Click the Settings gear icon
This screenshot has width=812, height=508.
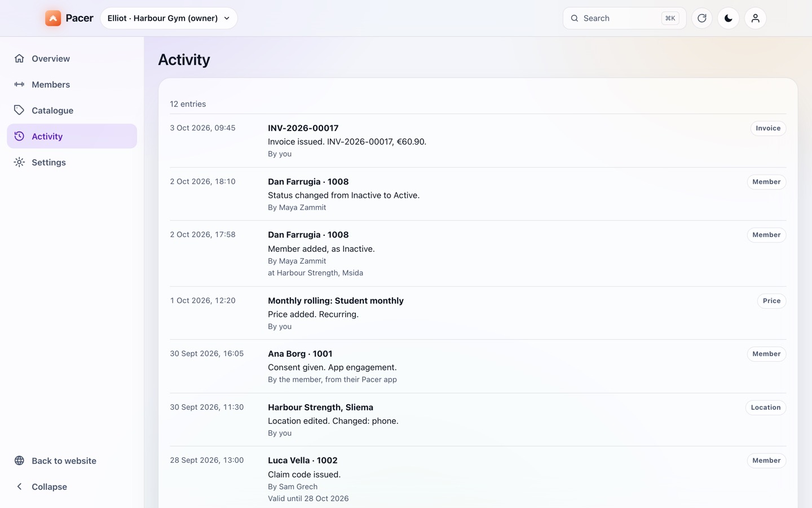tap(19, 162)
